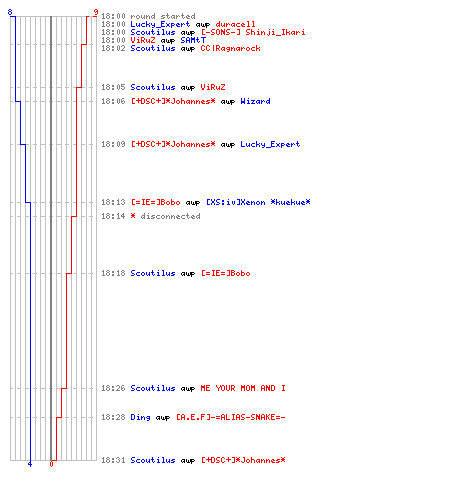The width and height of the screenshot is (450, 500).
Task: Click the [A.E.F]-=ALIAS-SNAKE=- player name
Action: (x=231, y=417)
